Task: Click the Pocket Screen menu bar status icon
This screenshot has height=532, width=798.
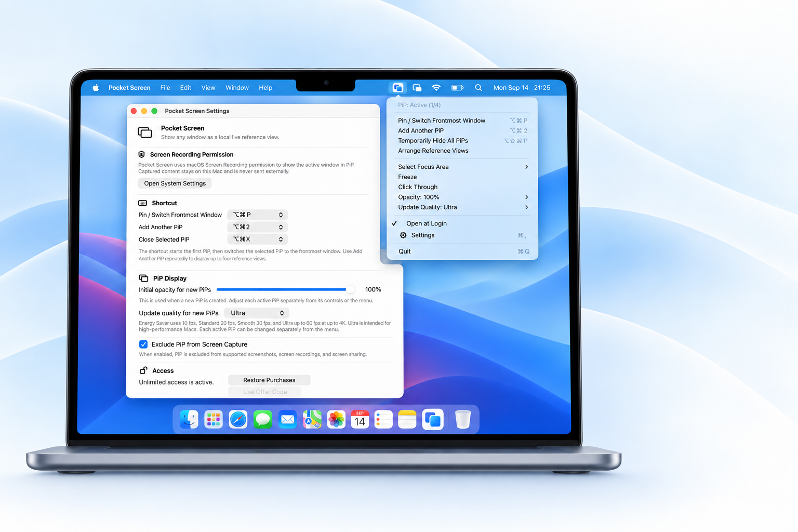Action: coord(397,88)
